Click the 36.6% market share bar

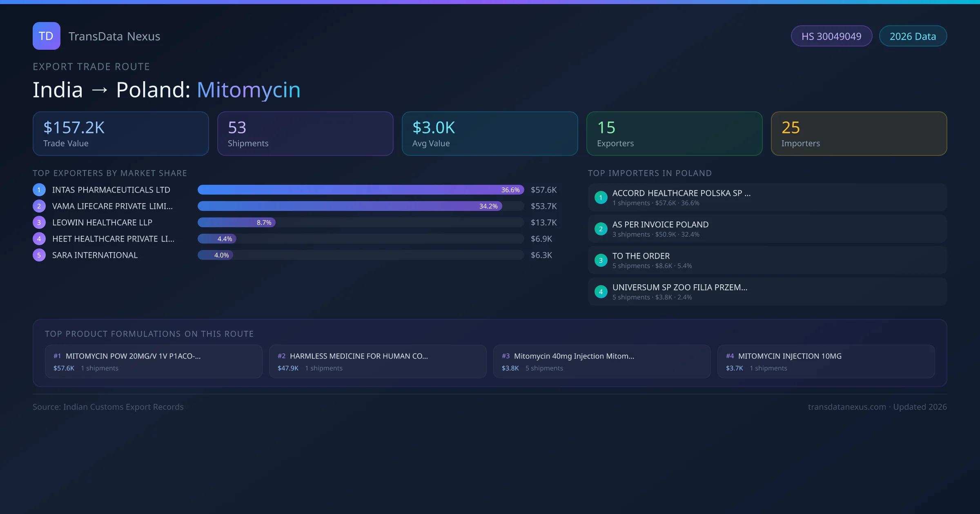361,190
